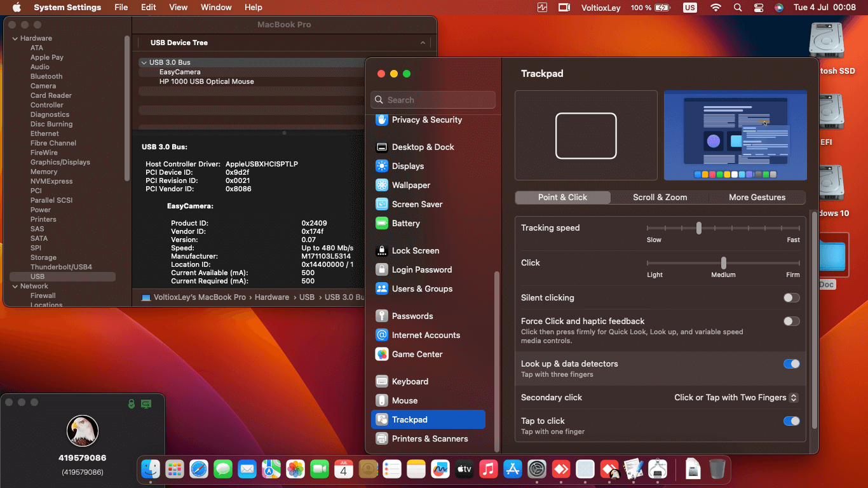
Task: Open the File menu
Action: [121, 8]
